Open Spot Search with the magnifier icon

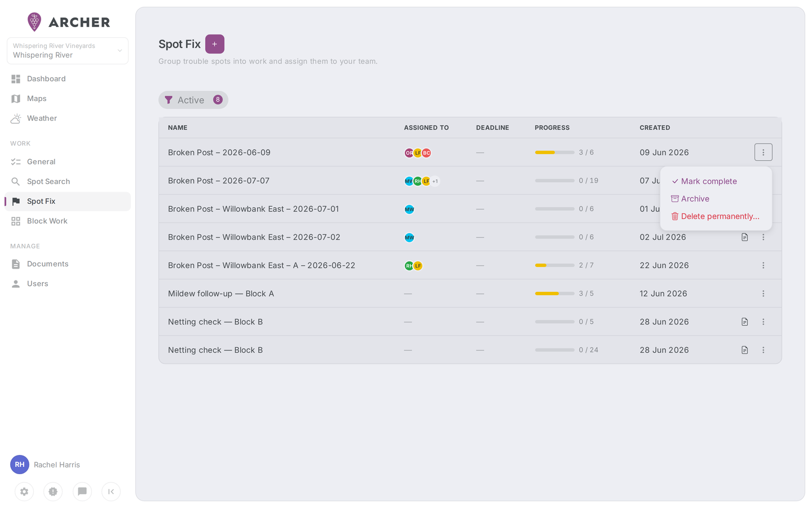tap(16, 182)
